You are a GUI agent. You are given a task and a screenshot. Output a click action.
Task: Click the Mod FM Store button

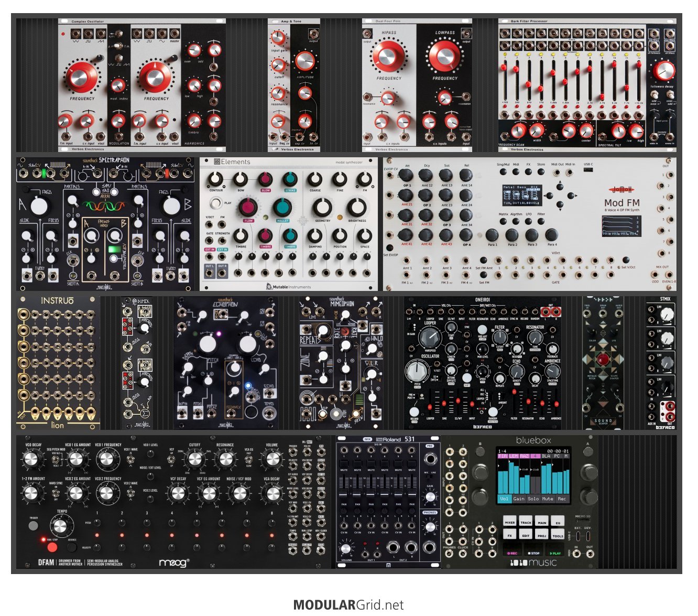click(541, 172)
